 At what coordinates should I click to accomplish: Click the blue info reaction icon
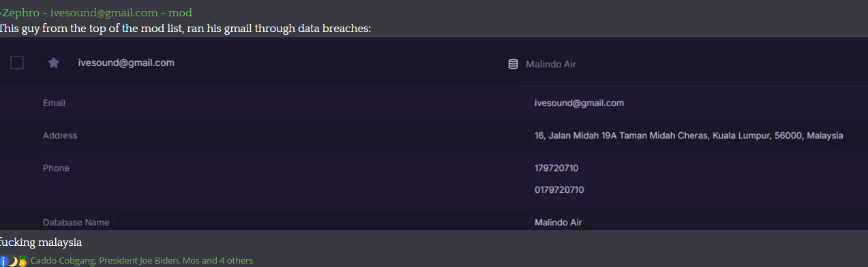(3, 261)
